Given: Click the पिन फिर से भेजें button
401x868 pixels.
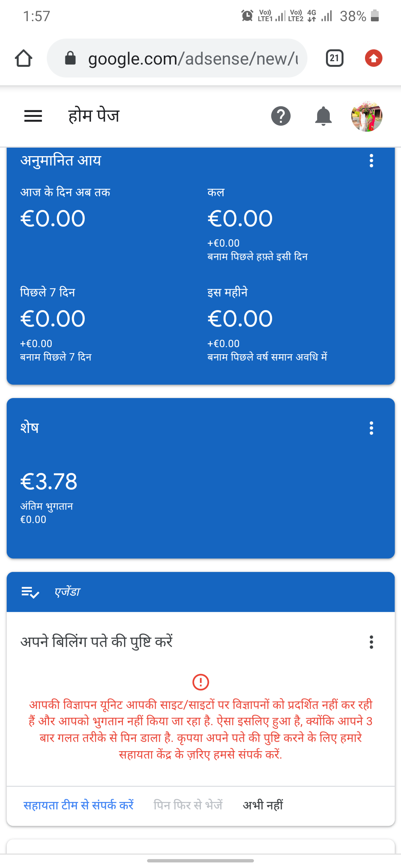Looking at the screenshot, I should [x=188, y=805].
